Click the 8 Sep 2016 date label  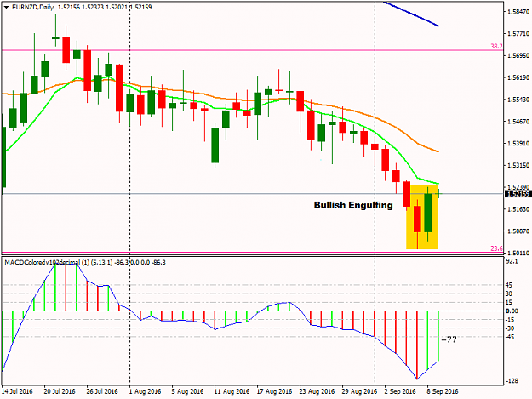tap(443, 391)
